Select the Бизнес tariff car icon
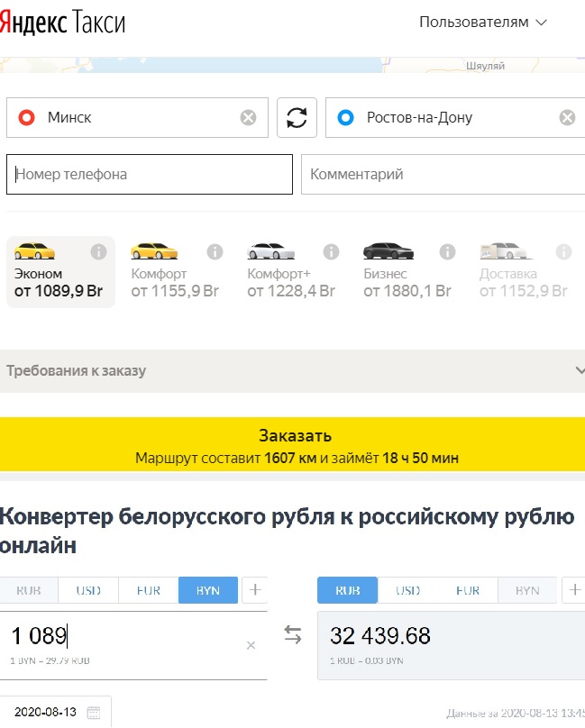Screen dimensions: 585x728 coord(388,250)
